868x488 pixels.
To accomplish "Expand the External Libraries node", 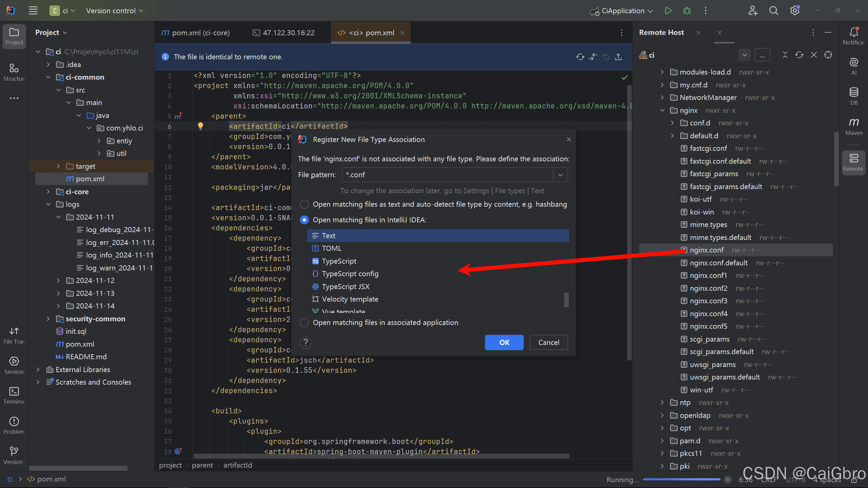I will (x=38, y=369).
